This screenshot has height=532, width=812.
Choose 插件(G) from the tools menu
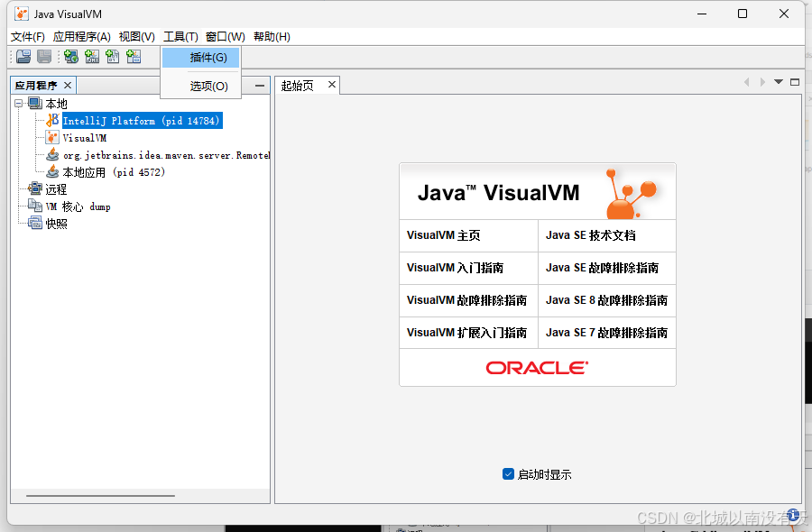201,58
